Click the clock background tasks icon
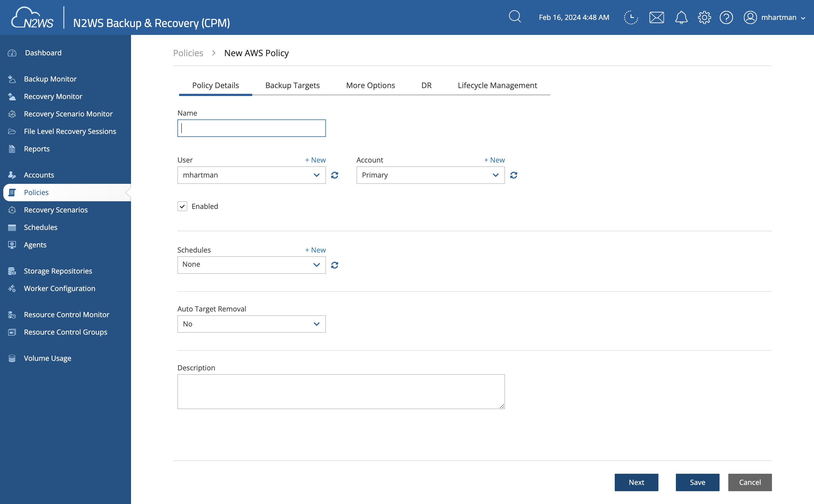814x504 pixels. pyautogui.click(x=631, y=17)
